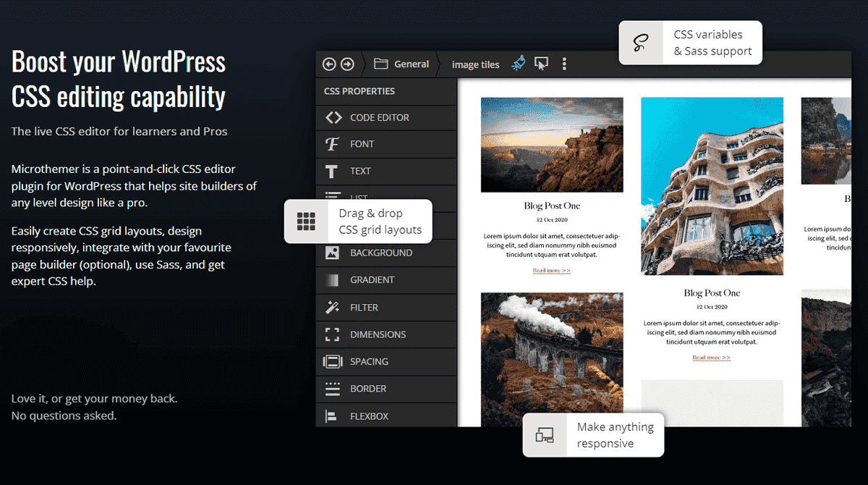This screenshot has height=485, width=868.
Task: Click the back arrow navigation icon
Action: (329, 64)
